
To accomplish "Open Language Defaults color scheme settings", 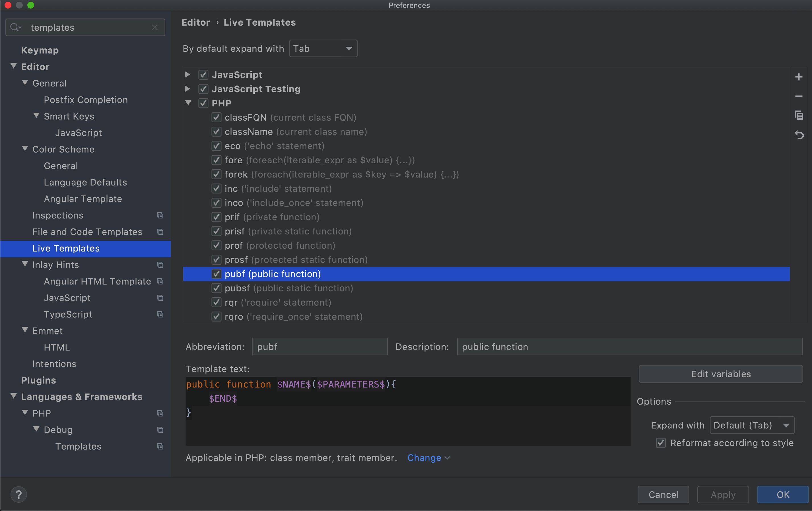I will click(x=85, y=182).
